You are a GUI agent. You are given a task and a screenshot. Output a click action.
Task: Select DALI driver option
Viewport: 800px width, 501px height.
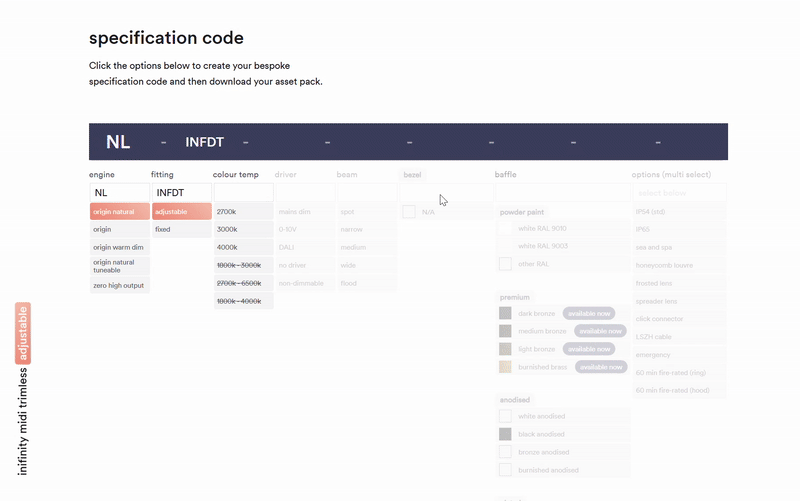tap(305, 247)
